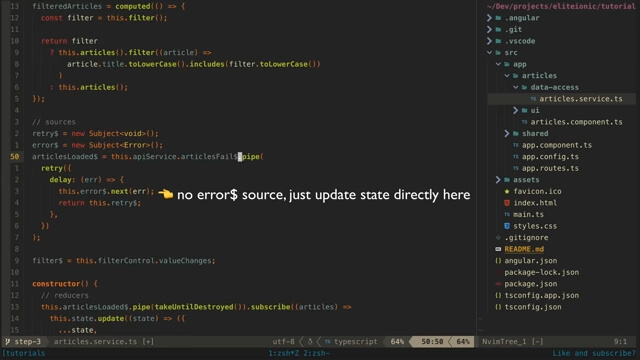Click the markdown icon beside README.md

(498, 249)
